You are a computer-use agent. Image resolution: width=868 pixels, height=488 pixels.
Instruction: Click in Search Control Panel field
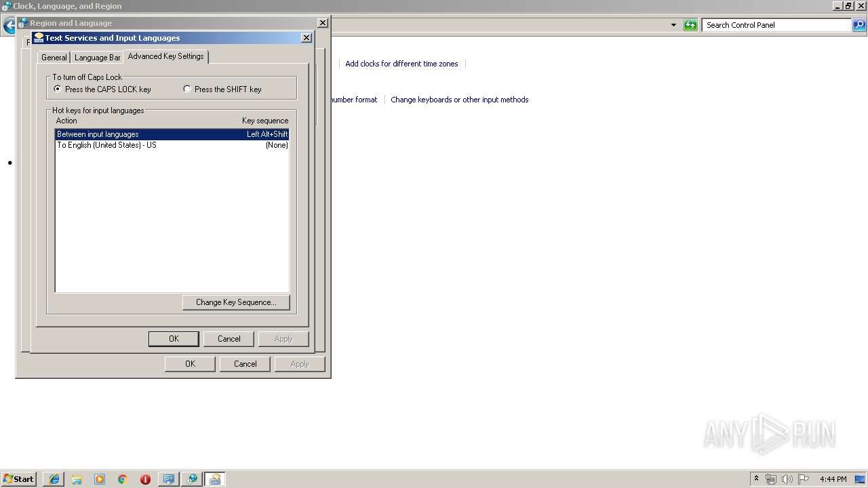coord(776,25)
